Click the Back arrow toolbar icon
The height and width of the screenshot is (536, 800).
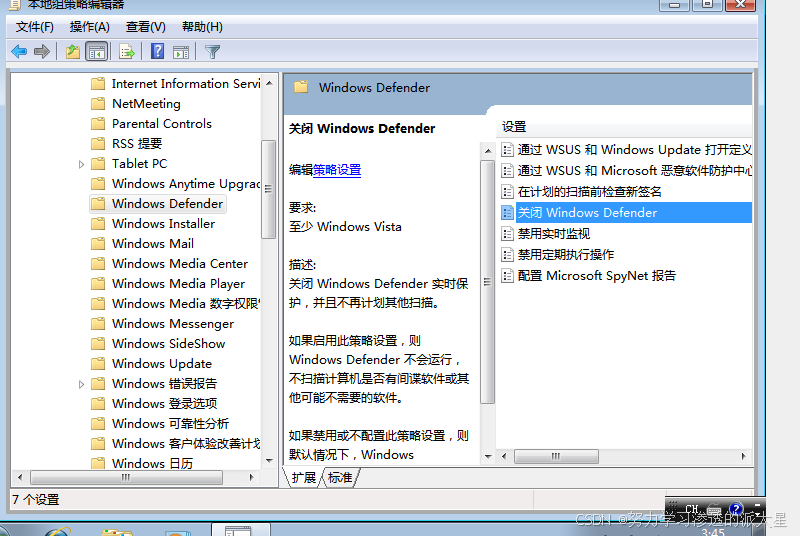(x=19, y=52)
